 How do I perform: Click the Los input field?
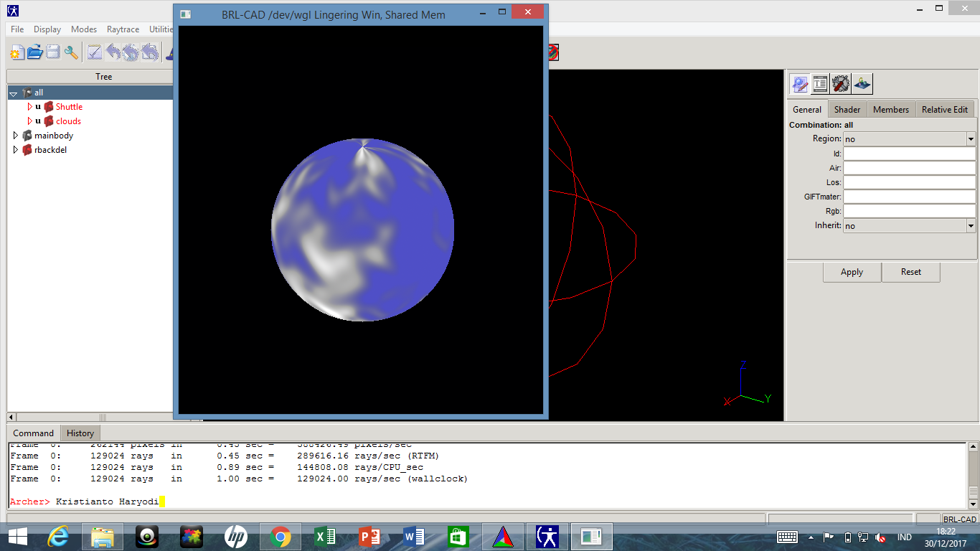pyautogui.click(x=910, y=182)
